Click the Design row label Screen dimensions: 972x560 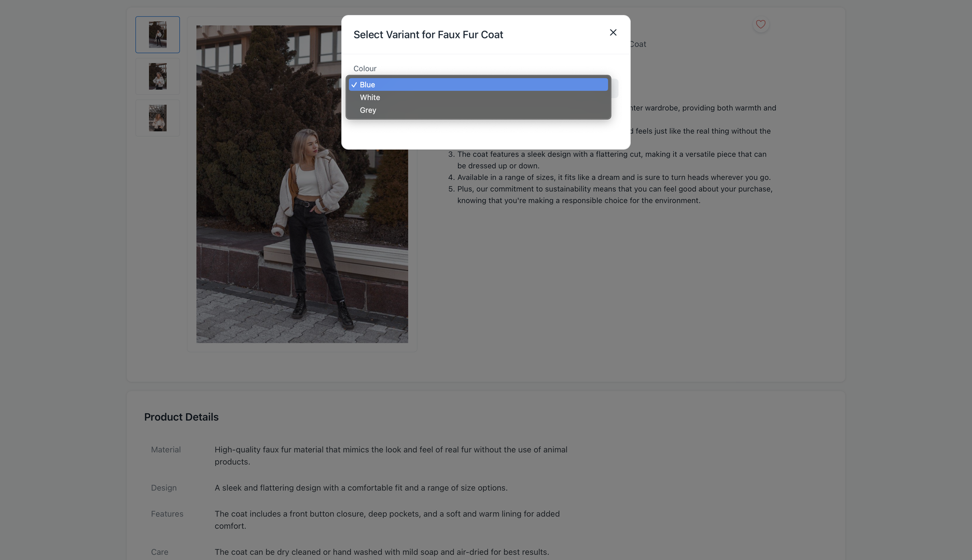(x=163, y=488)
